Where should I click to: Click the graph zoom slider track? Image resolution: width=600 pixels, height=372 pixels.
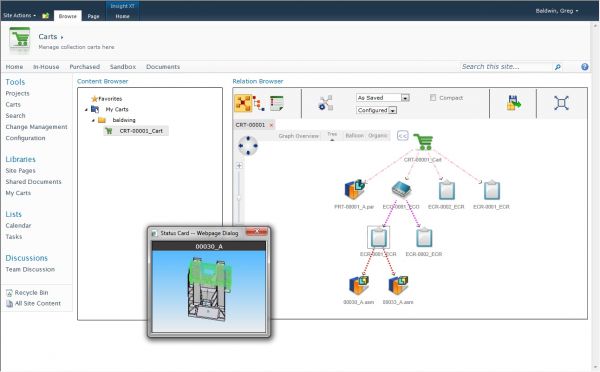(239, 197)
